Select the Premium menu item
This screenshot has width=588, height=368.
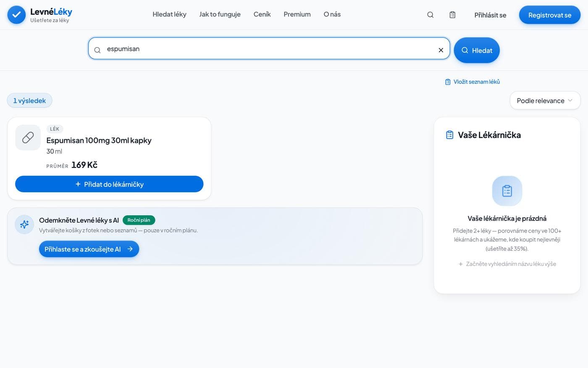[x=297, y=14]
